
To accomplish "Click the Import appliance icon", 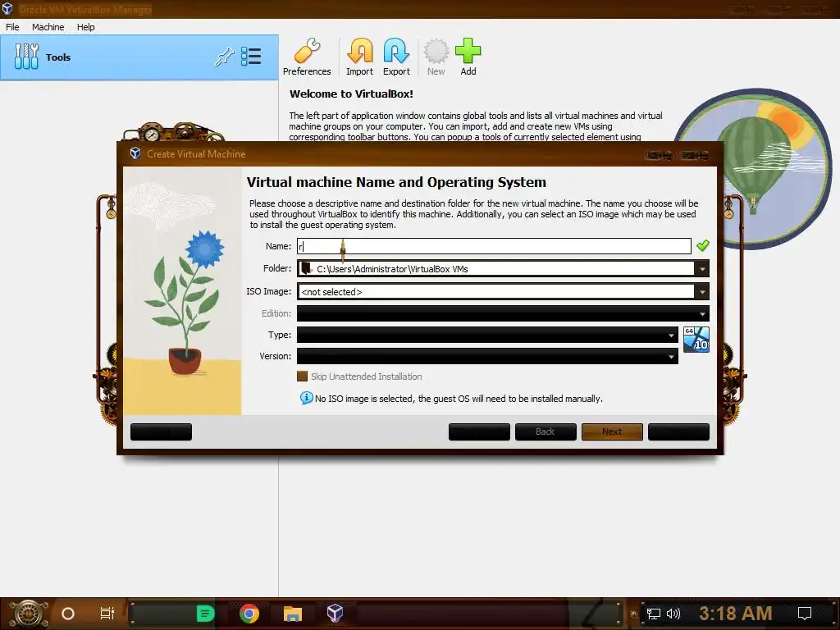I will (x=359, y=57).
